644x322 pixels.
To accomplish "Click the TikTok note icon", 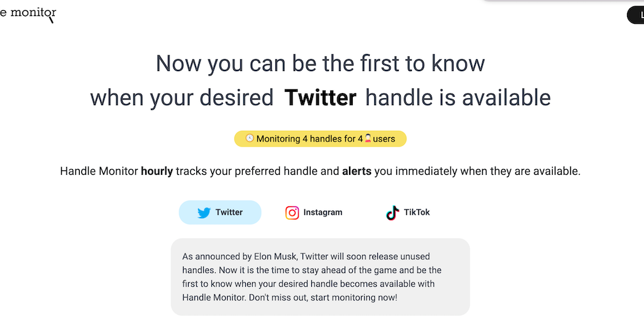I will (393, 213).
